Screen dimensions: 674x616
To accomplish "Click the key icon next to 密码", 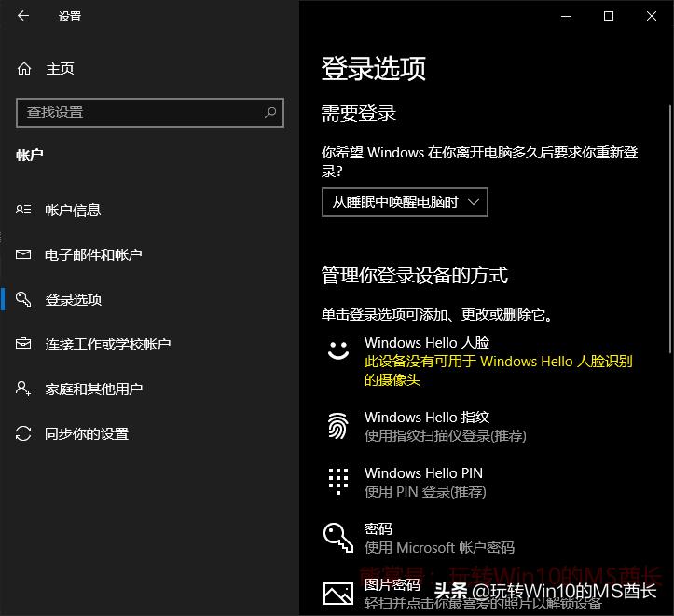I will point(338,538).
